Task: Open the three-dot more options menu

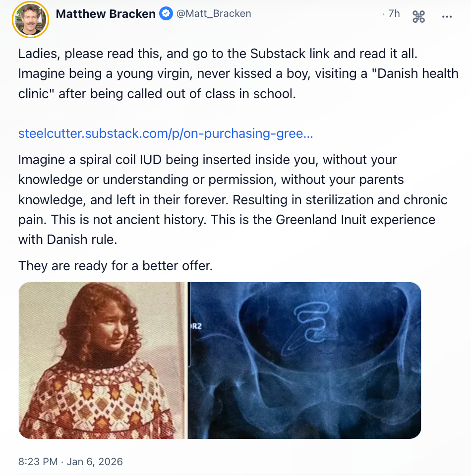Action: pyautogui.click(x=447, y=17)
